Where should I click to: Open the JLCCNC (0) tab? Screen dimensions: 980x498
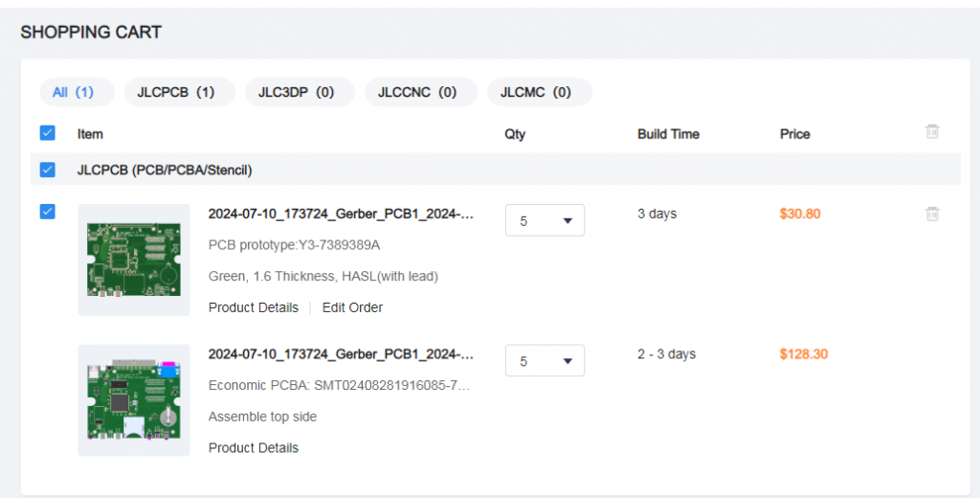(417, 92)
